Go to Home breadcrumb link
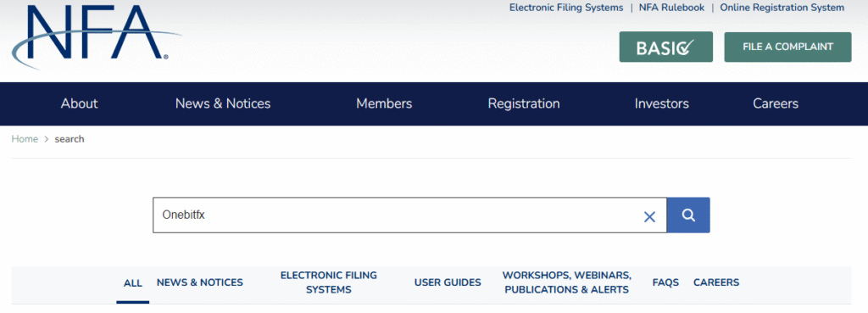Image resolution: width=868 pixels, height=313 pixels. click(x=25, y=139)
